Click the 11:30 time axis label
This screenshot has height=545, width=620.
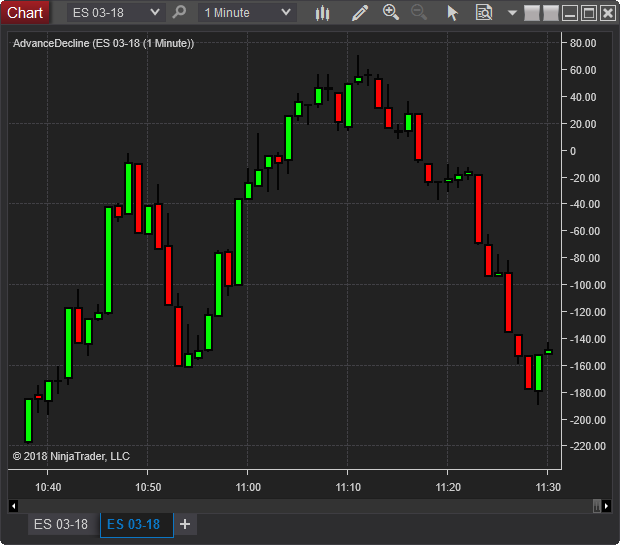548,487
